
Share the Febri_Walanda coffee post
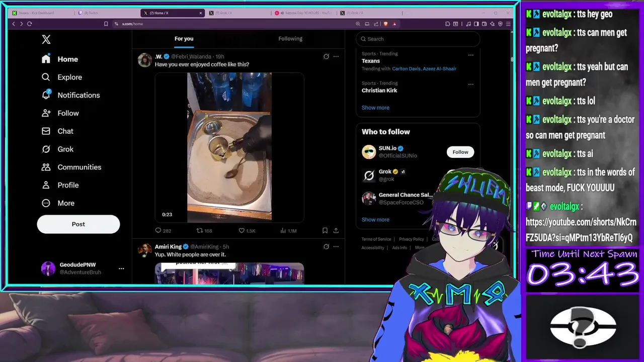coord(336,231)
